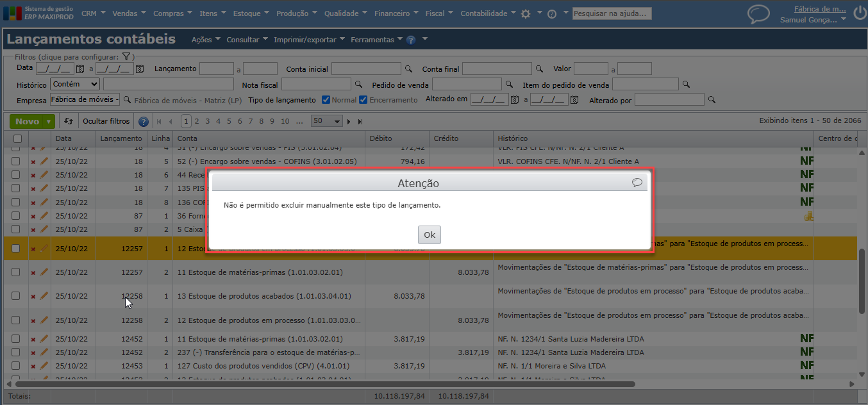This screenshot has height=405, width=868.
Task: Click Ocultar filtros
Action: [106, 121]
